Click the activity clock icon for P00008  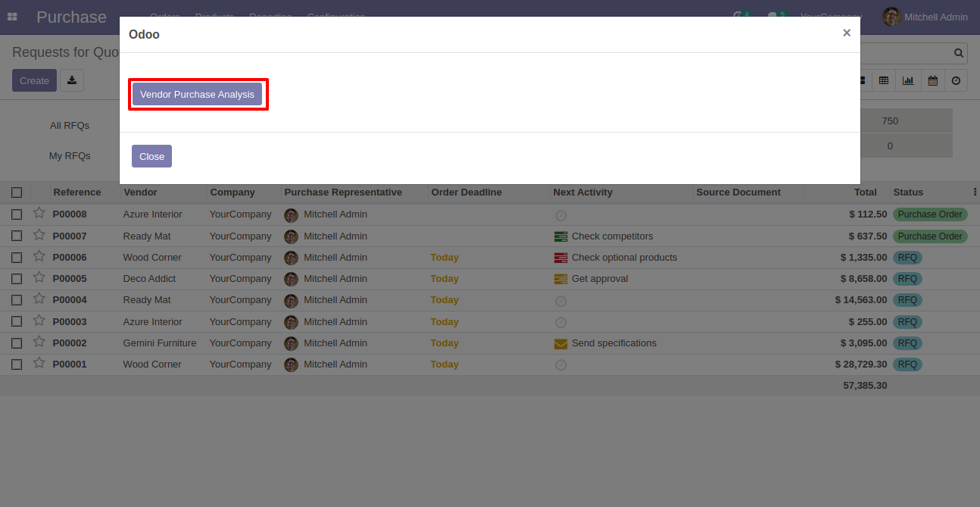560,215
